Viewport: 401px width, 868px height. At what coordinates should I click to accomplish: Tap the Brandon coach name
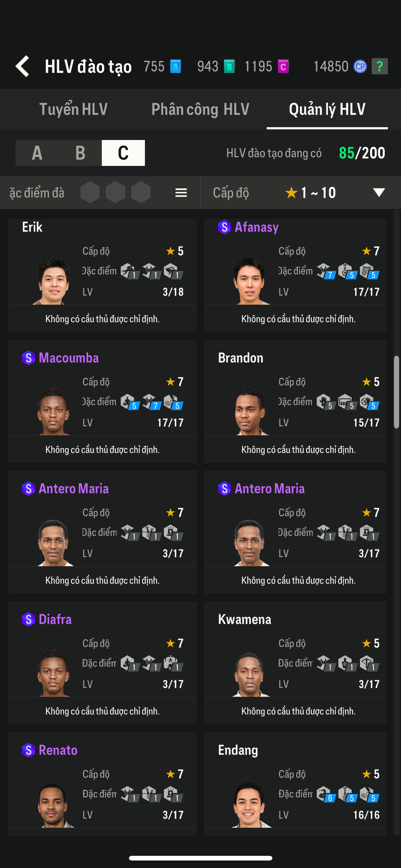[240, 358]
